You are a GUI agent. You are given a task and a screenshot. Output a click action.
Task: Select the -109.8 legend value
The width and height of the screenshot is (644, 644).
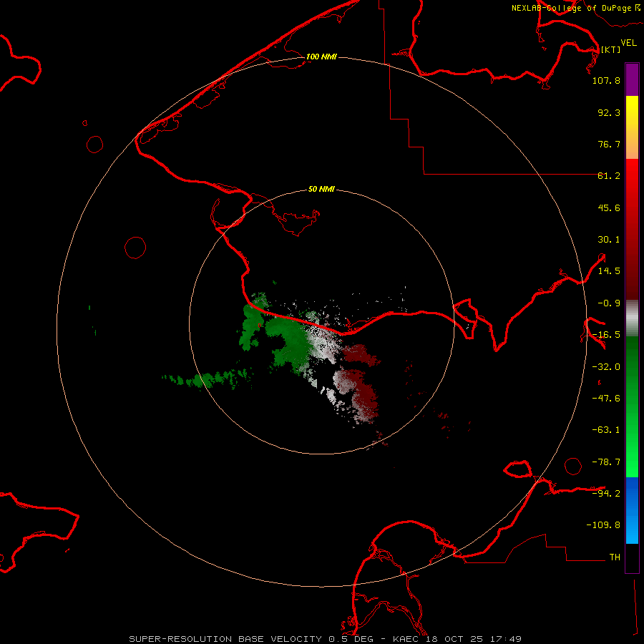point(603,525)
